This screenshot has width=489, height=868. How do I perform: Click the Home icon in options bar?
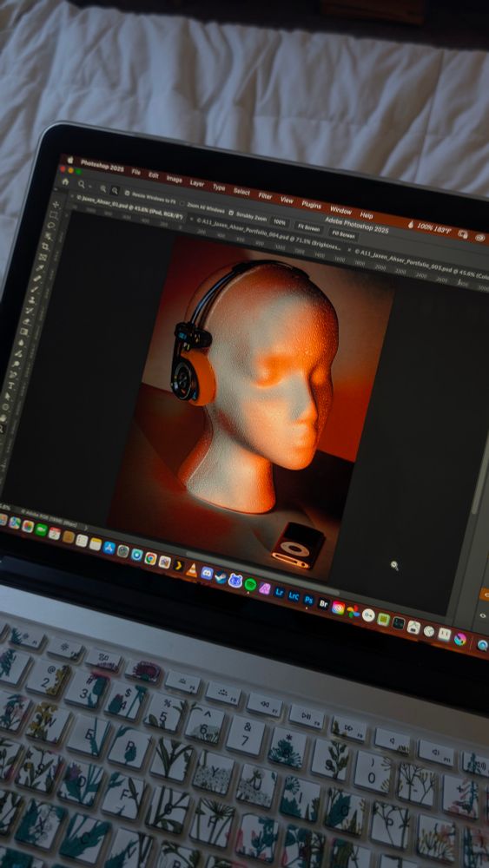[x=65, y=181]
